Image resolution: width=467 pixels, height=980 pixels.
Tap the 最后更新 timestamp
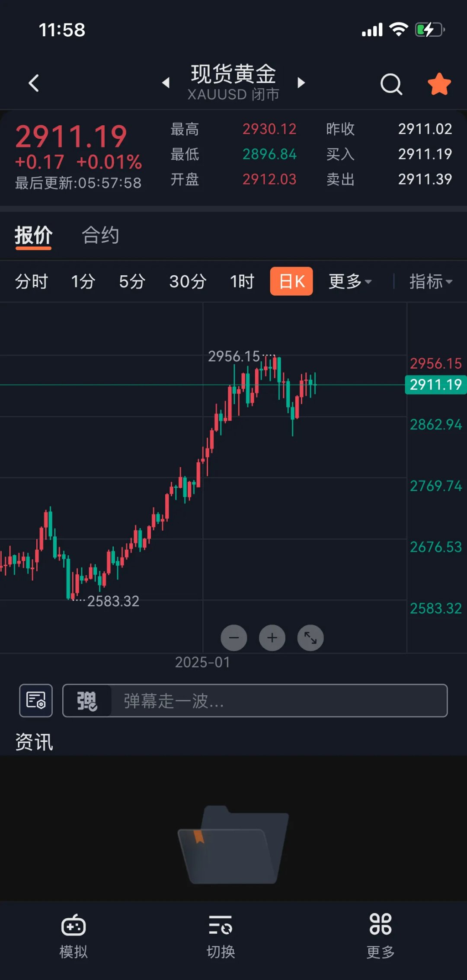78,183
